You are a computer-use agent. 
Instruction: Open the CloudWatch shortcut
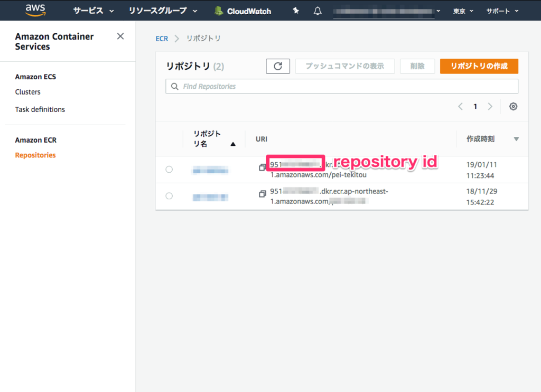click(242, 11)
